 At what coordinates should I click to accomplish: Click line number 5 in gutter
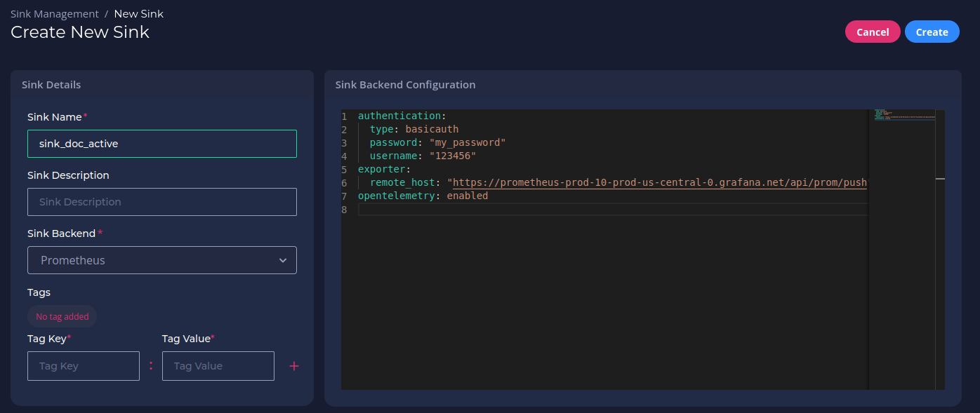tap(344, 169)
